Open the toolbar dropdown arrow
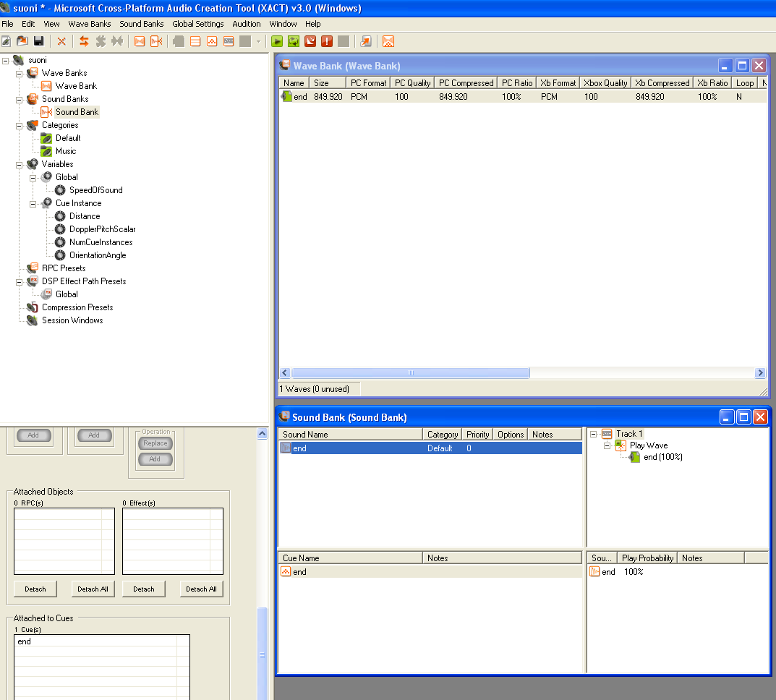This screenshot has height=700, width=776. (258, 41)
